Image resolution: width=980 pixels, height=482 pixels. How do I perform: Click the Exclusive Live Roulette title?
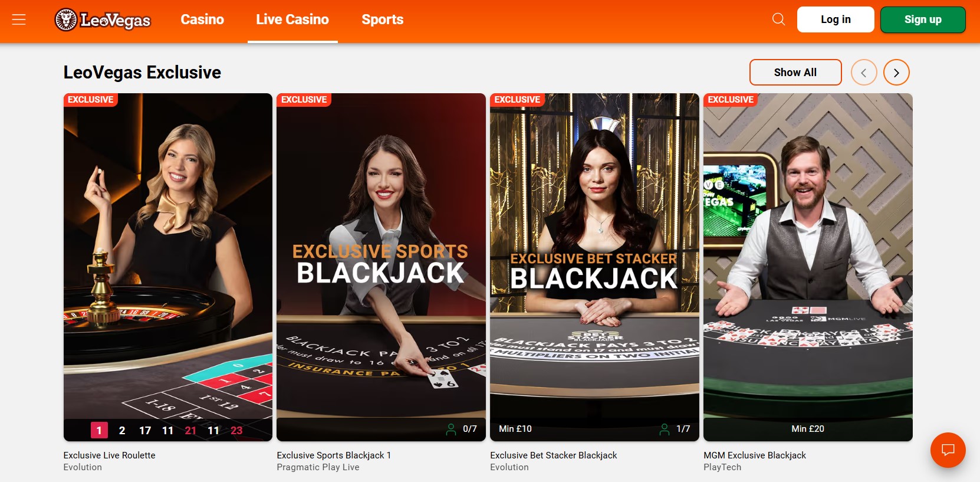pos(110,455)
